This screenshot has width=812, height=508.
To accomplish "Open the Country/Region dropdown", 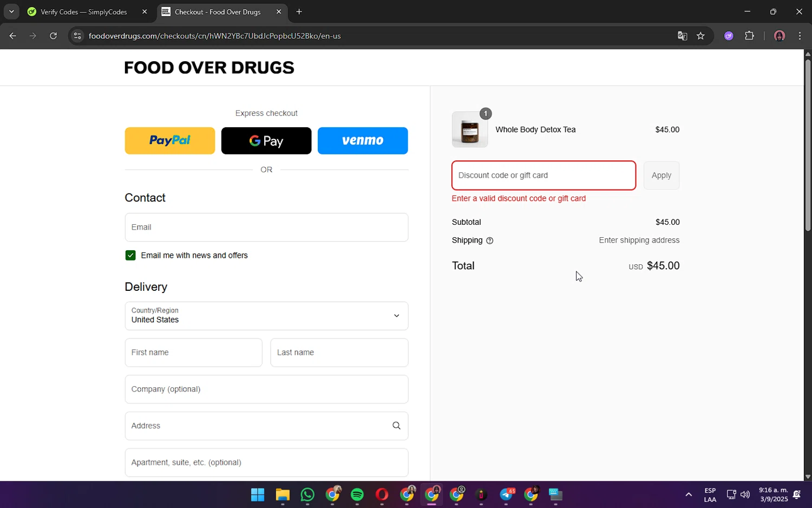I will (266, 316).
